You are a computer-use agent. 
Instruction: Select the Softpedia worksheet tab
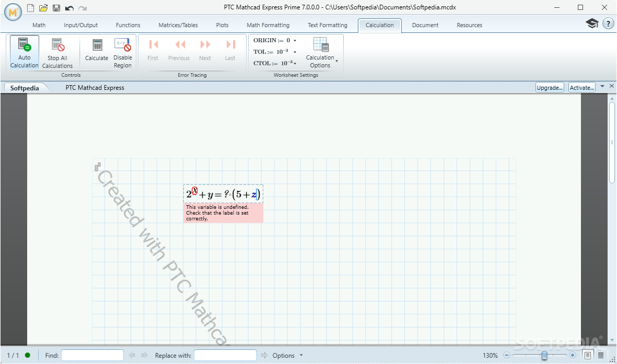click(x=25, y=88)
